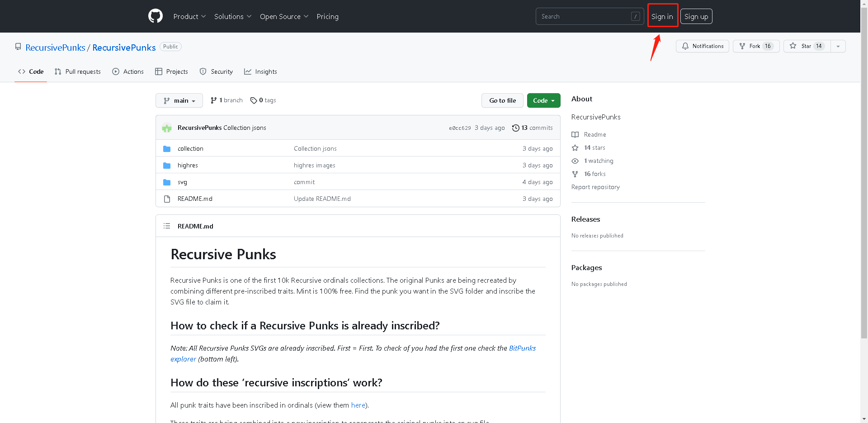
Task: Click the svg folder icon
Action: tap(167, 182)
